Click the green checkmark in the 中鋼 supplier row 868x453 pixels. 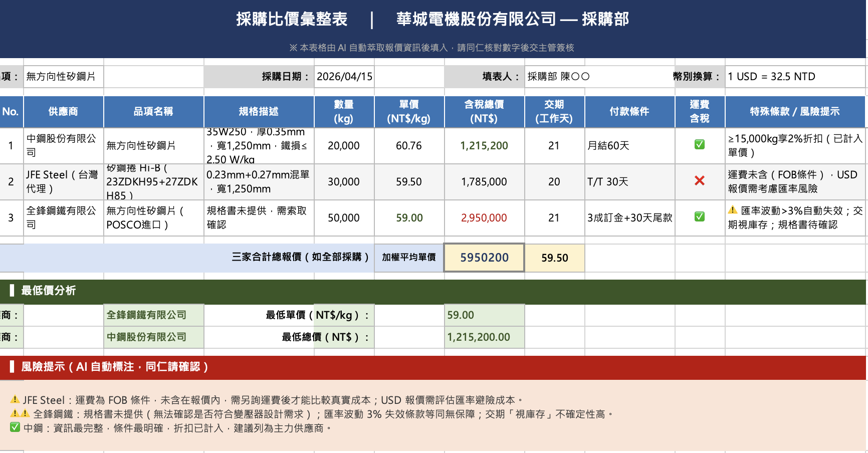coord(700,145)
